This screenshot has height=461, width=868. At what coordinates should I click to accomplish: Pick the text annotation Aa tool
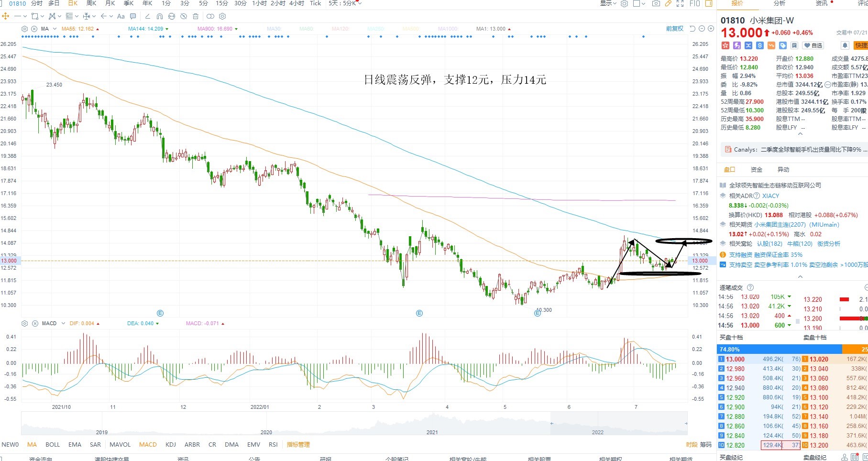(x=121, y=16)
